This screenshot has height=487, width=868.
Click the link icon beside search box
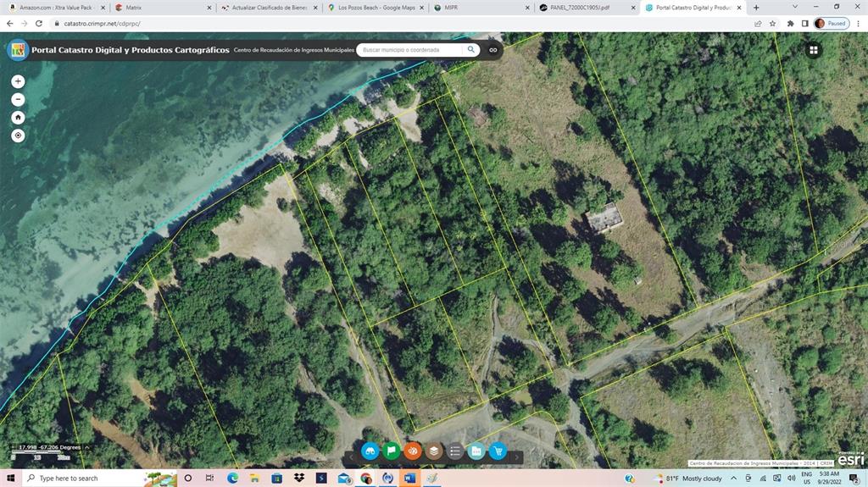coord(492,50)
